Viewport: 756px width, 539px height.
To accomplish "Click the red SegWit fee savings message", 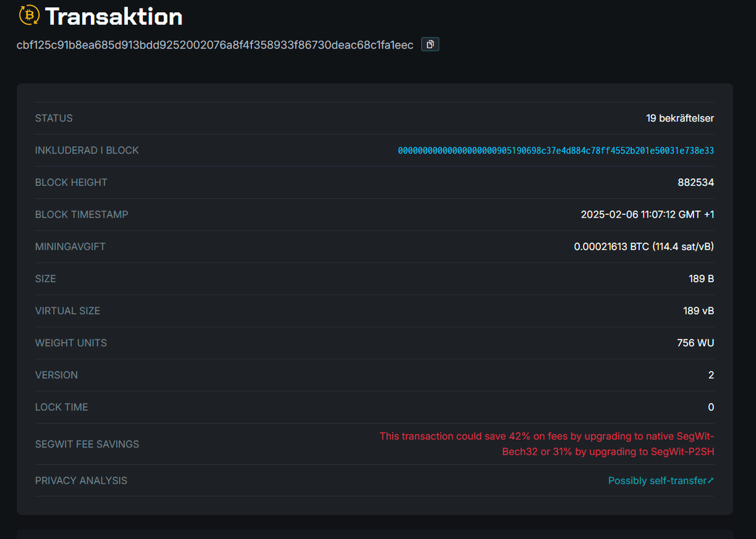I will click(x=546, y=444).
